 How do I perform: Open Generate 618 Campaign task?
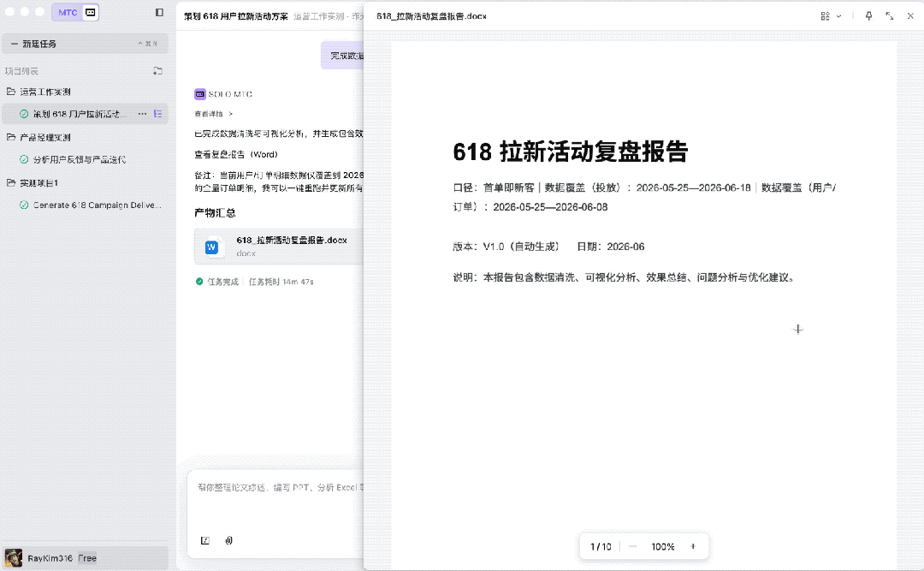(x=96, y=205)
